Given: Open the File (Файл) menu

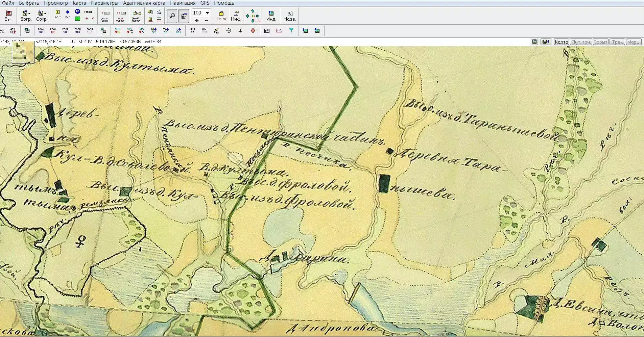Looking at the screenshot, I should pos(8,3).
